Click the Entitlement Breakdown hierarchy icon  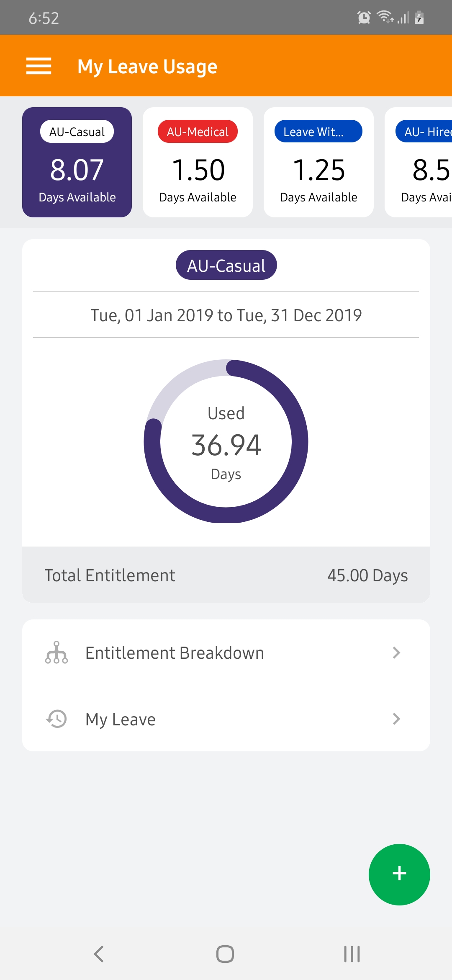[56, 652]
